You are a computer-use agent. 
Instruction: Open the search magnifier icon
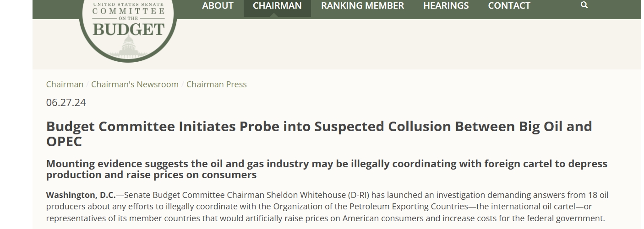click(584, 5)
